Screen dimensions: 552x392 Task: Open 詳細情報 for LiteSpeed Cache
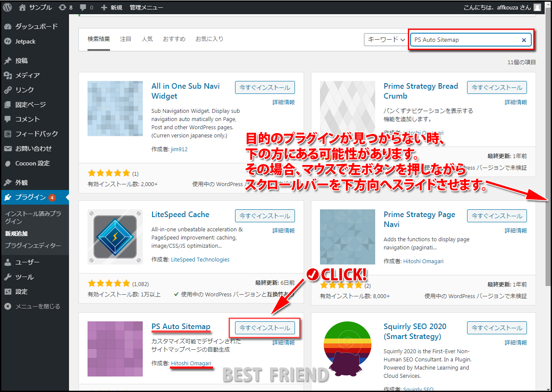[x=283, y=231]
